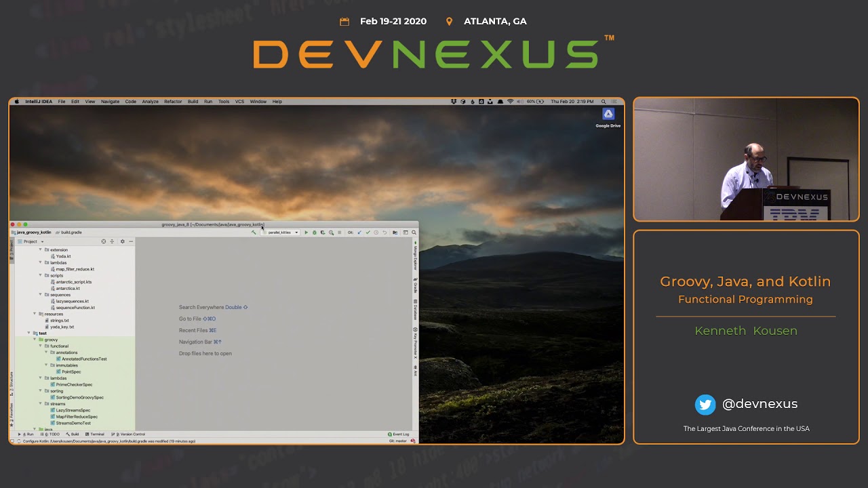Collapse the streams folder
868x488 pixels.
40,403
